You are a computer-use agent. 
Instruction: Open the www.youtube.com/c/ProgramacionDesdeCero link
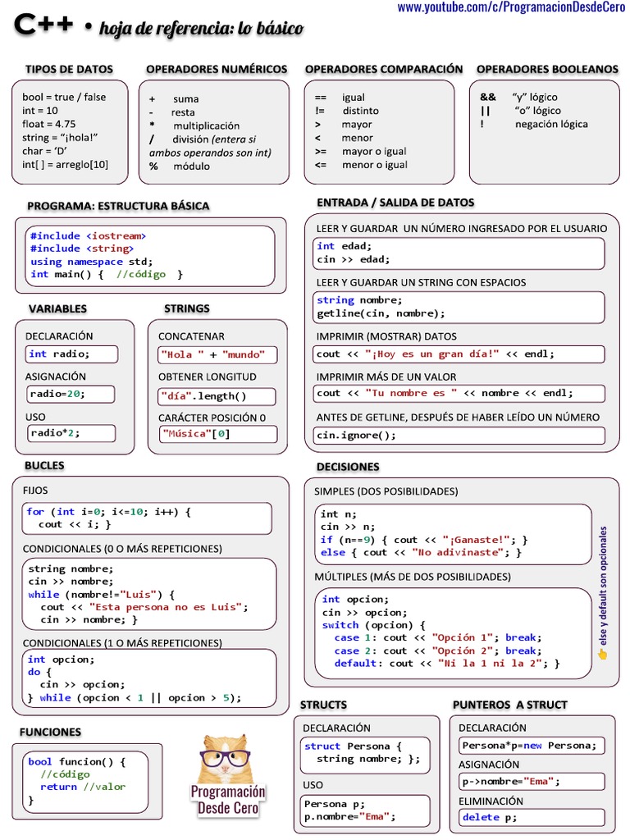(x=511, y=7)
